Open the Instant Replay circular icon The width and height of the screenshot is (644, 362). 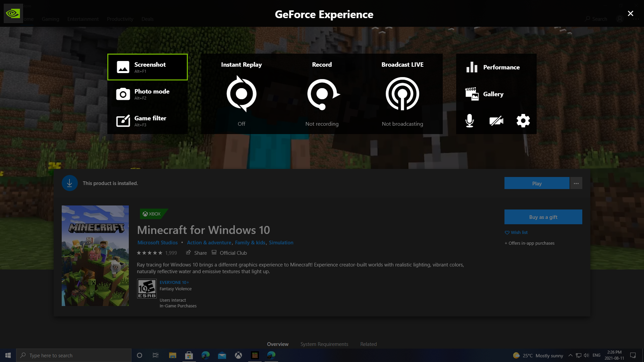(241, 94)
